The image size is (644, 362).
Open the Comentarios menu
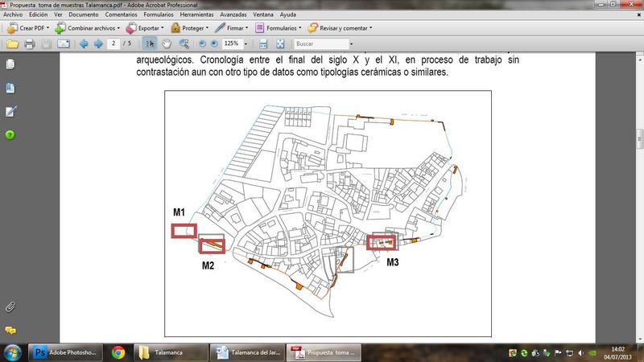point(122,14)
